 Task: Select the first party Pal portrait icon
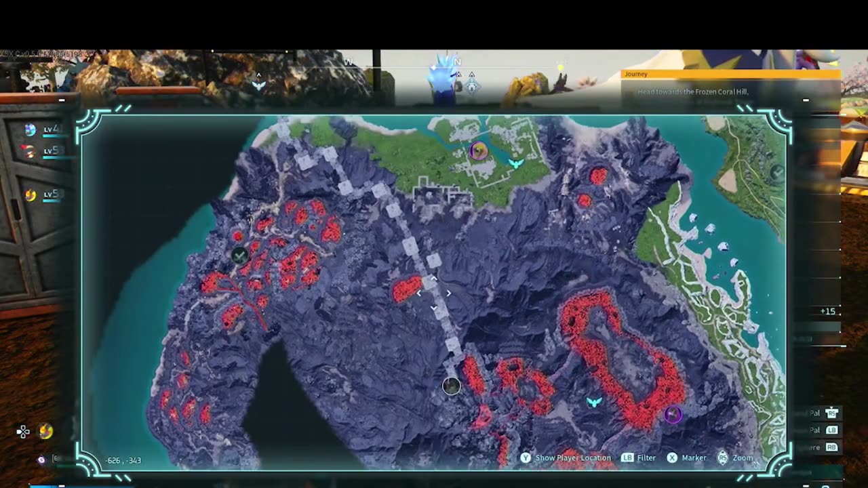point(30,129)
